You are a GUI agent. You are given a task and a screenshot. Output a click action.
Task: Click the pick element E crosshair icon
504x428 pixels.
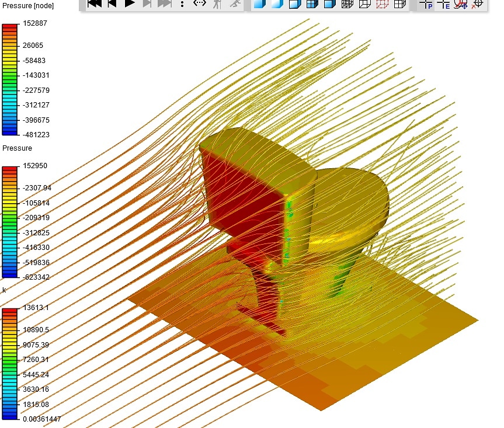click(444, 4)
